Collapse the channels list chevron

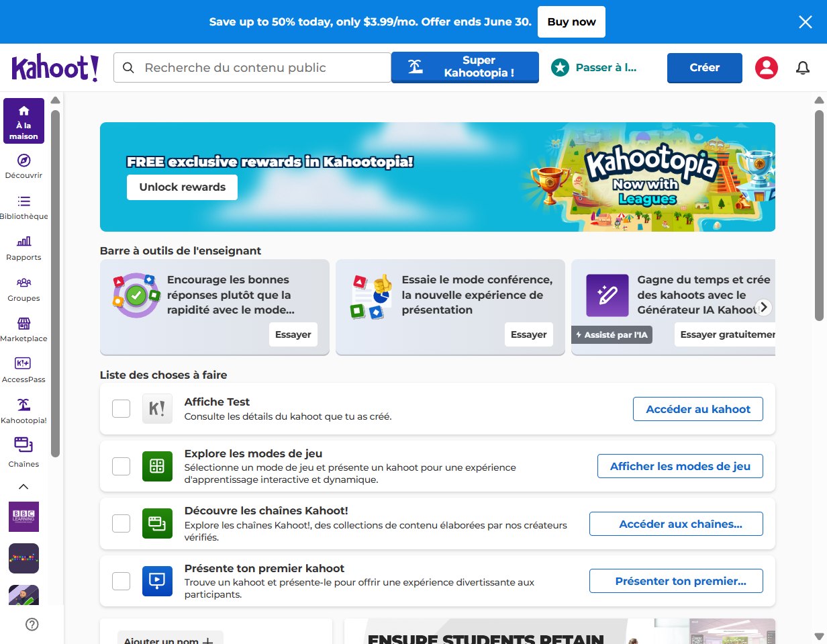tap(23, 486)
